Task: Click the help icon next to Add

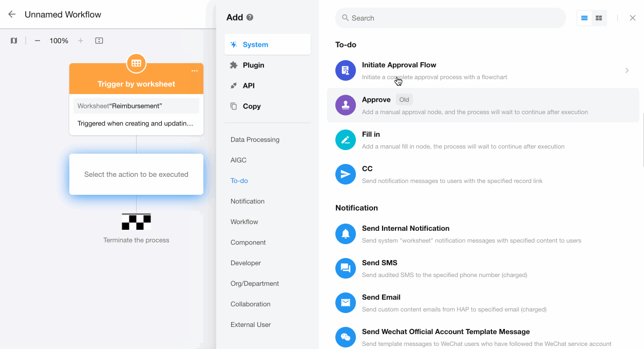Action: click(250, 17)
